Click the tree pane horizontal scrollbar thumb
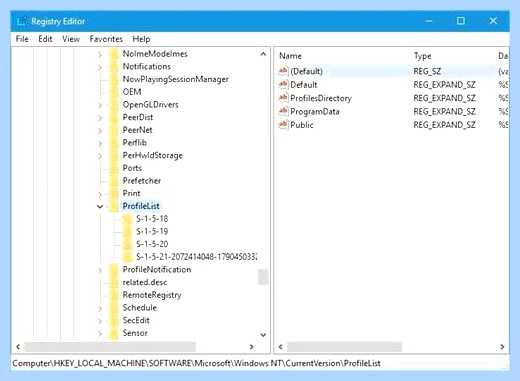The height and width of the screenshot is (381, 520). (x=110, y=347)
